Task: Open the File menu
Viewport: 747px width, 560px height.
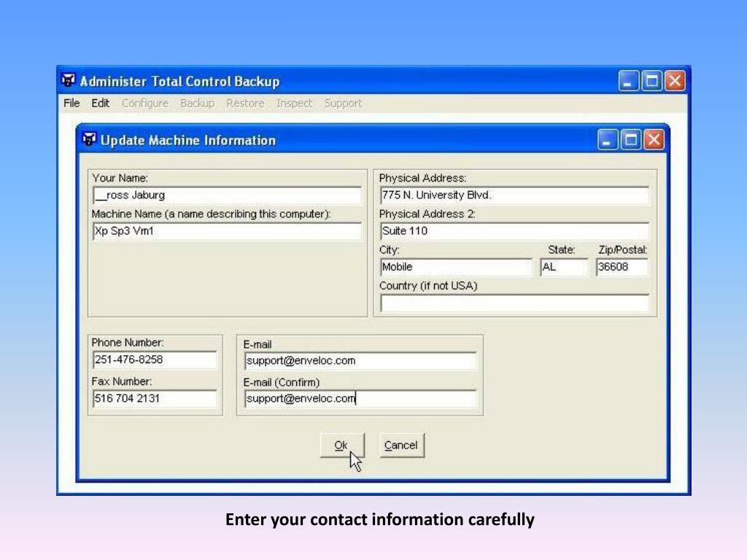Action: click(71, 104)
